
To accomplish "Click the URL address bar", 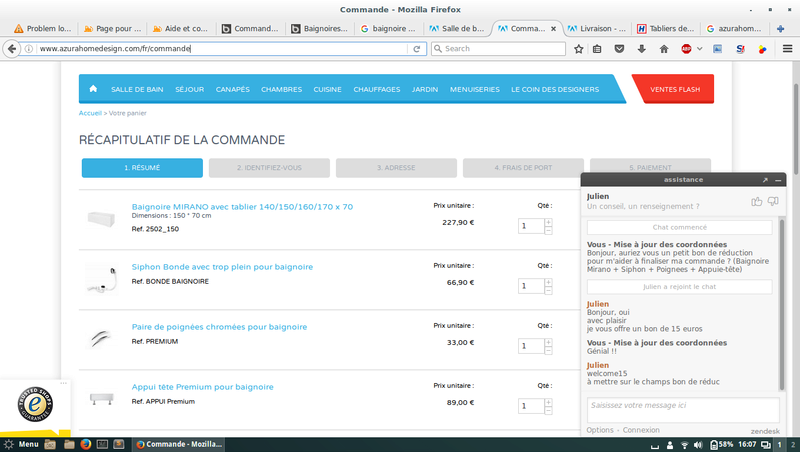I will 222,49.
